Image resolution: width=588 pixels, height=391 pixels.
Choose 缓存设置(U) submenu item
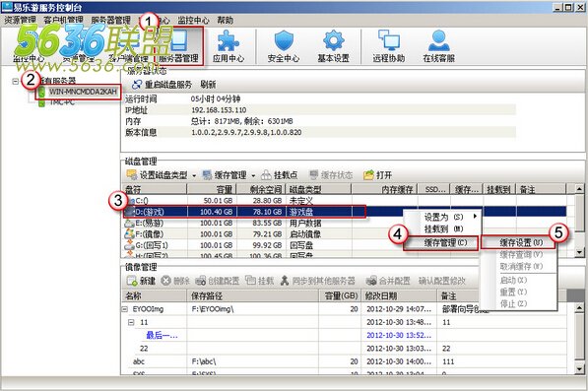tap(518, 243)
